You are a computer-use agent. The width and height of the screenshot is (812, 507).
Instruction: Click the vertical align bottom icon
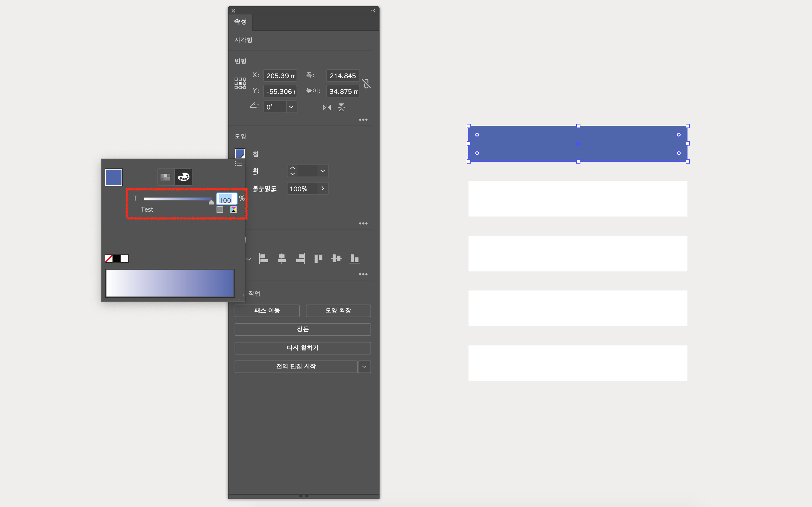click(354, 259)
